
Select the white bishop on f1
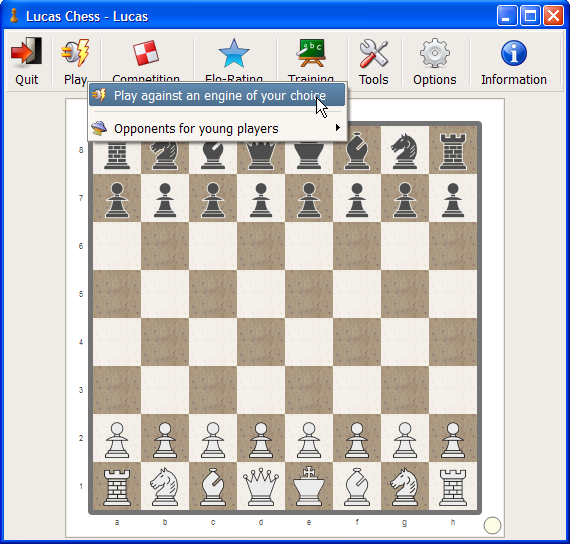pyautogui.click(x=357, y=487)
